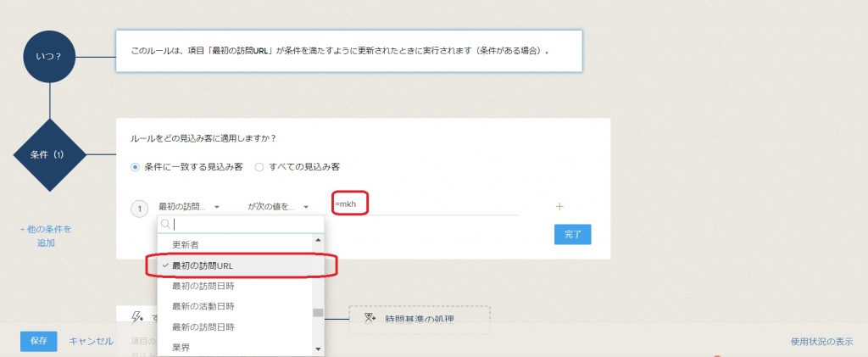The image size is (868, 357).
Task: Click the いつ？ circle node
Action: [49, 57]
